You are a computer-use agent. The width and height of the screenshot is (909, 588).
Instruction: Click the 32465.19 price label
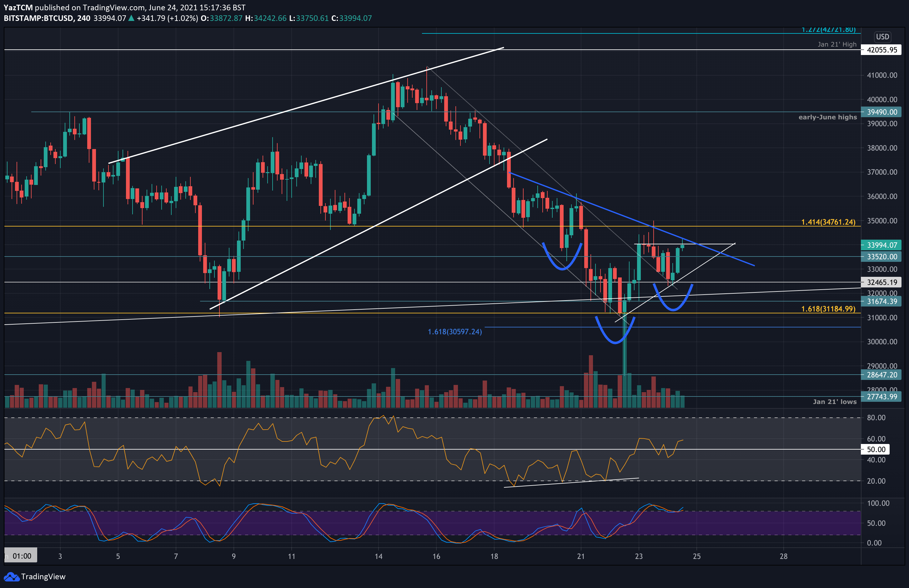click(881, 282)
